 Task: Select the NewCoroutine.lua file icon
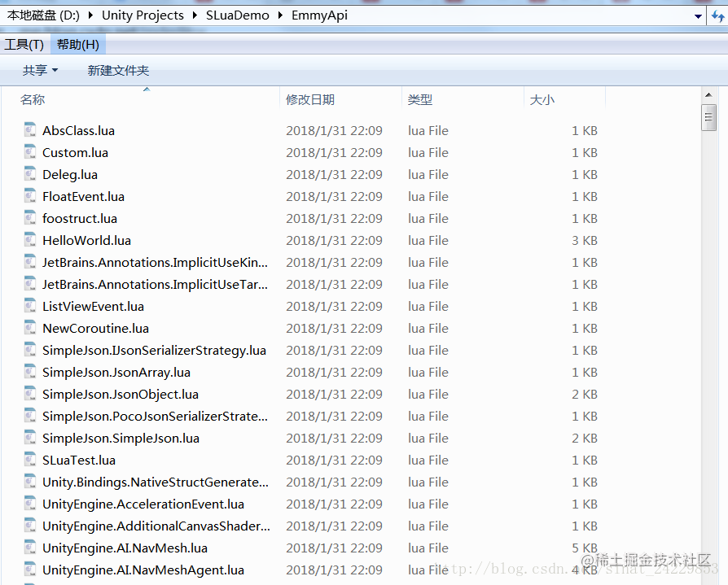[x=29, y=328]
